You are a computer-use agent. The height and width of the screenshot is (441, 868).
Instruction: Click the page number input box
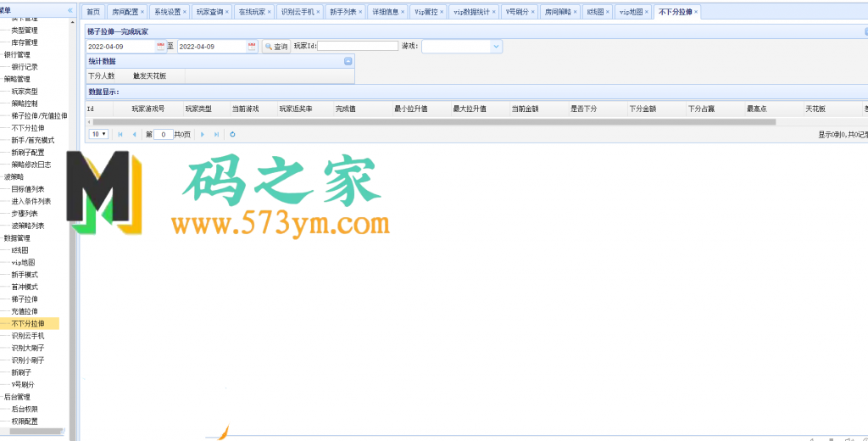(x=164, y=134)
